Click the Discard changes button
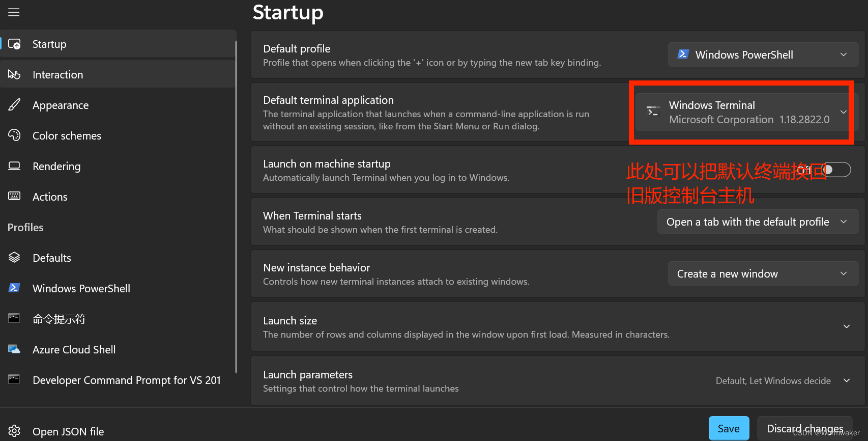This screenshot has width=868, height=441. [805, 428]
